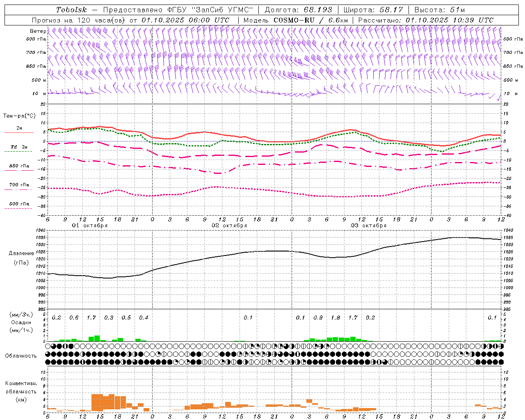525x420 pixels.
Task: Click the "0.6" precipitation value
Action: tap(74, 318)
